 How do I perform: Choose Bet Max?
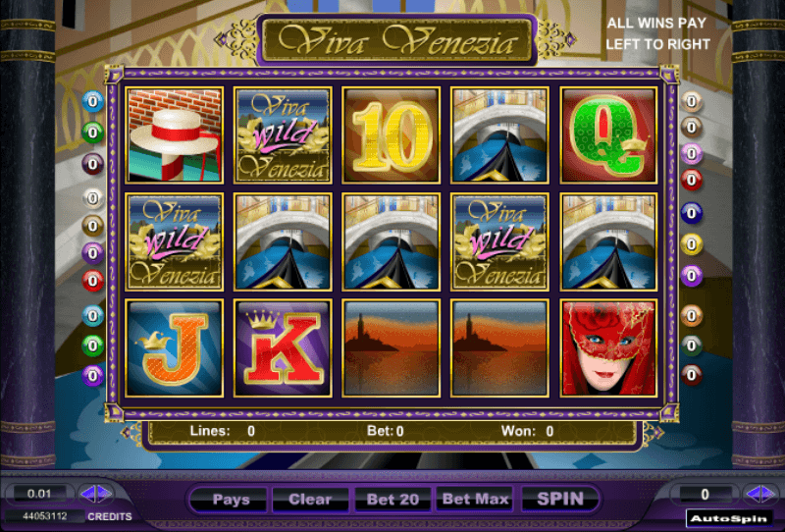tap(475, 499)
